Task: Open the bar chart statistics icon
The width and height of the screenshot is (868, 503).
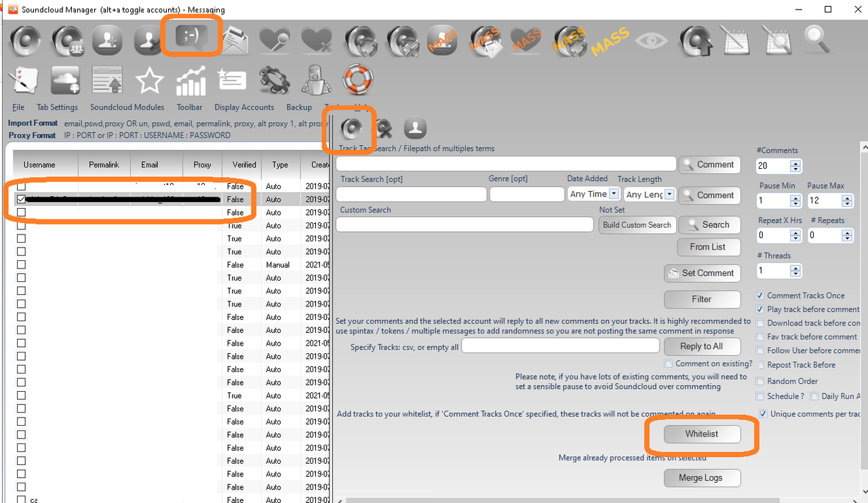Action: [x=191, y=81]
